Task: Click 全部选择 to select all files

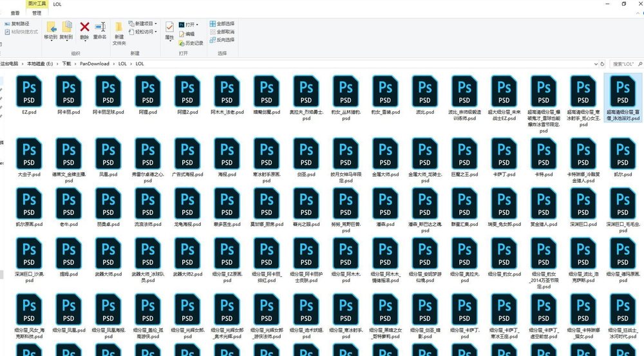Action: click(222, 24)
